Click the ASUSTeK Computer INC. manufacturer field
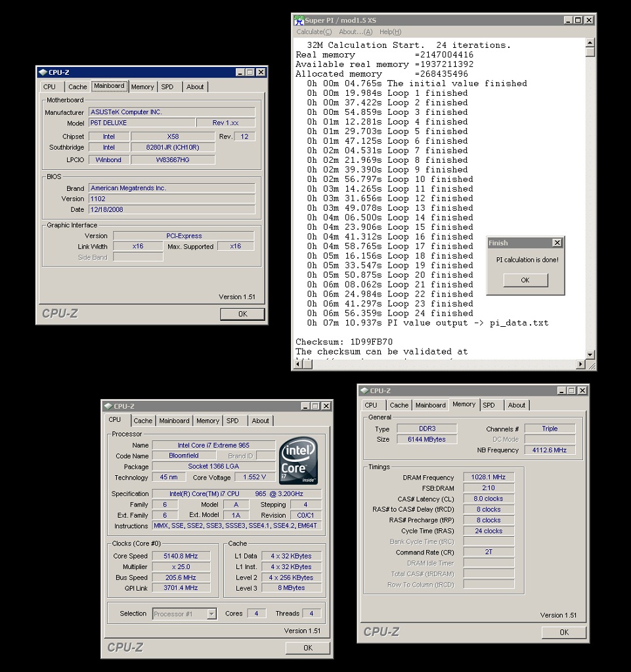The image size is (631, 672). coord(172,112)
